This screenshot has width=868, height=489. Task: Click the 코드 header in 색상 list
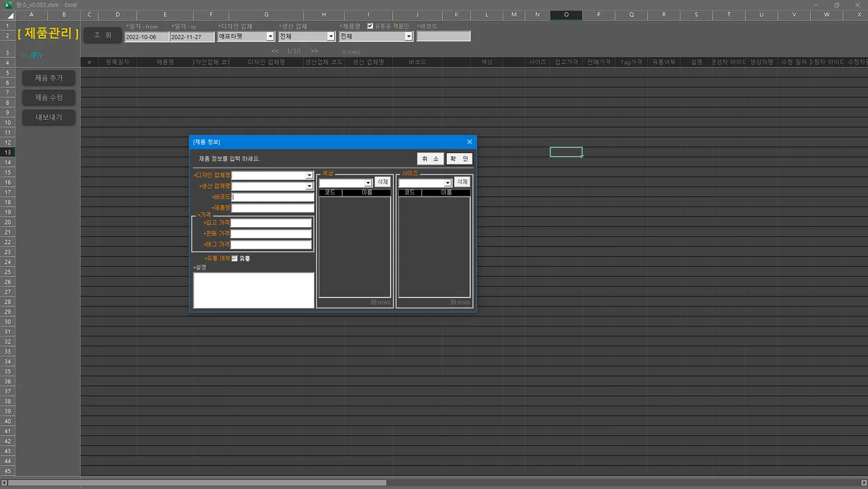tap(330, 193)
